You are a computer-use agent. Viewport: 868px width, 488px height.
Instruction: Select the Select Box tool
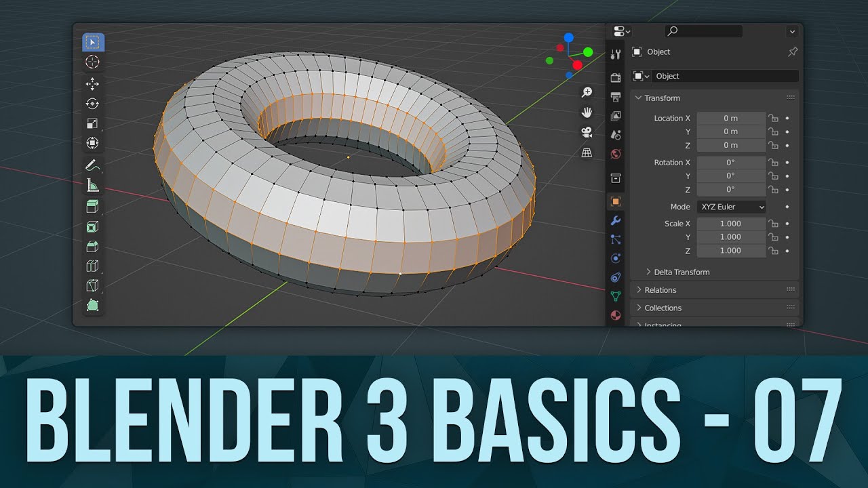tap(93, 42)
